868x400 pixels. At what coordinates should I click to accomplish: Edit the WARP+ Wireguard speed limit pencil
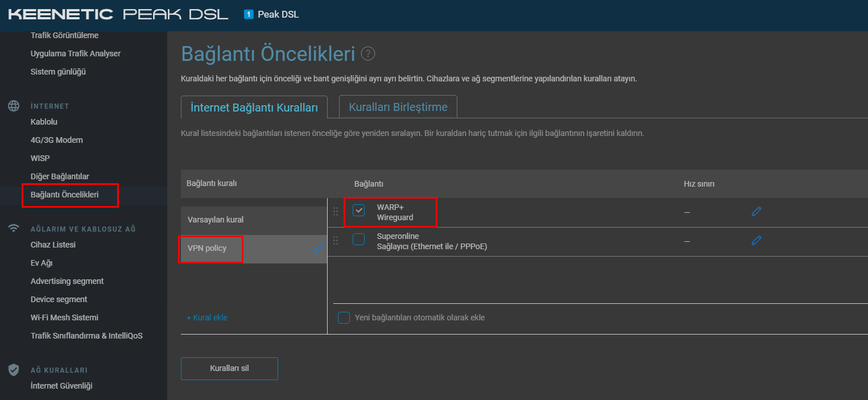pos(756,212)
